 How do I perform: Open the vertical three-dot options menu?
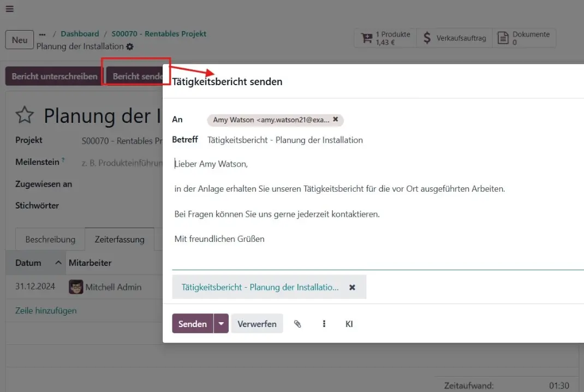click(x=324, y=324)
